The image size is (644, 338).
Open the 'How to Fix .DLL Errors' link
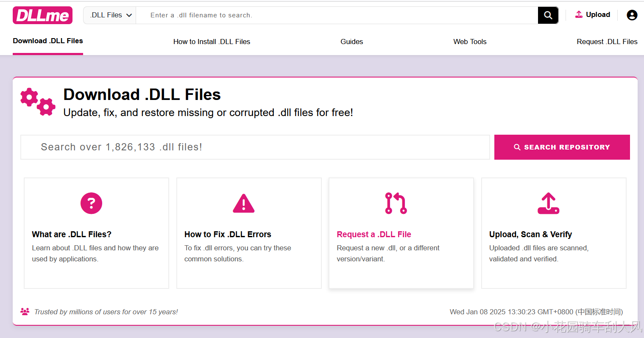click(228, 234)
